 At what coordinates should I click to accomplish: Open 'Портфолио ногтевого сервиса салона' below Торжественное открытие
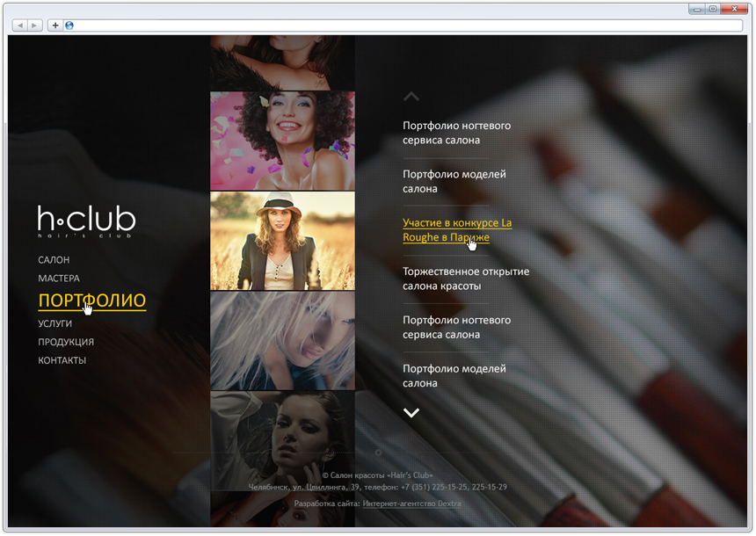[x=456, y=327]
